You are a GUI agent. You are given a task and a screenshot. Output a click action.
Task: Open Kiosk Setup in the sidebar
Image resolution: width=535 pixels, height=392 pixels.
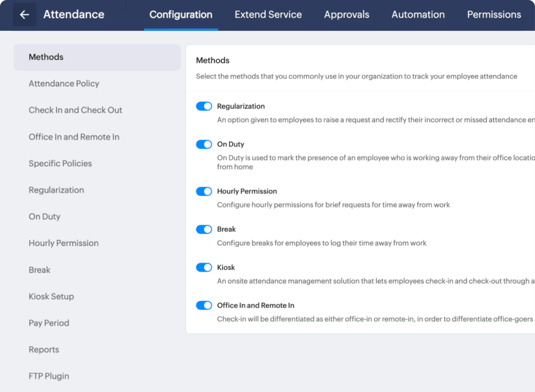(x=51, y=296)
